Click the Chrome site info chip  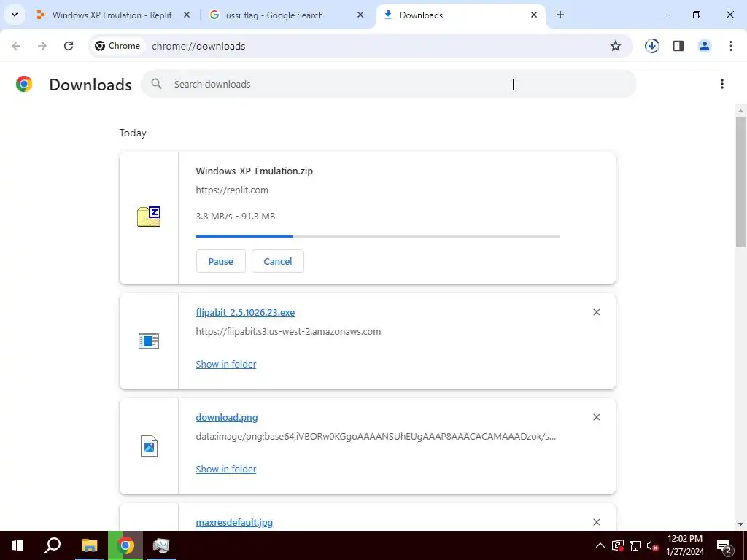(x=117, y=46)
